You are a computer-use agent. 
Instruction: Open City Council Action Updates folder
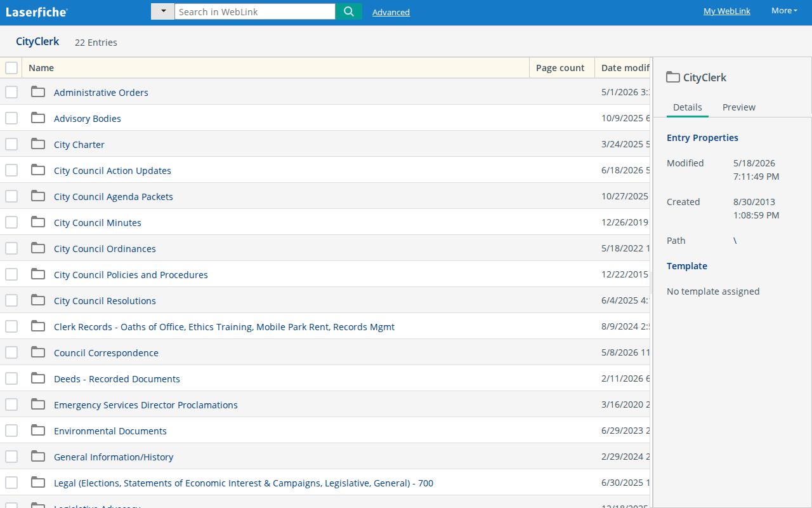tap(112, 171)
